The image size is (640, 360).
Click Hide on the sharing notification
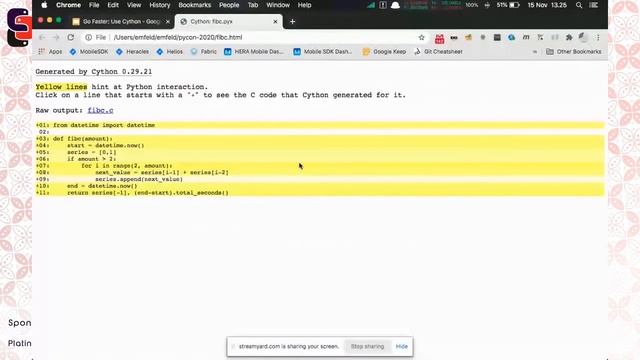coord(402,346)
